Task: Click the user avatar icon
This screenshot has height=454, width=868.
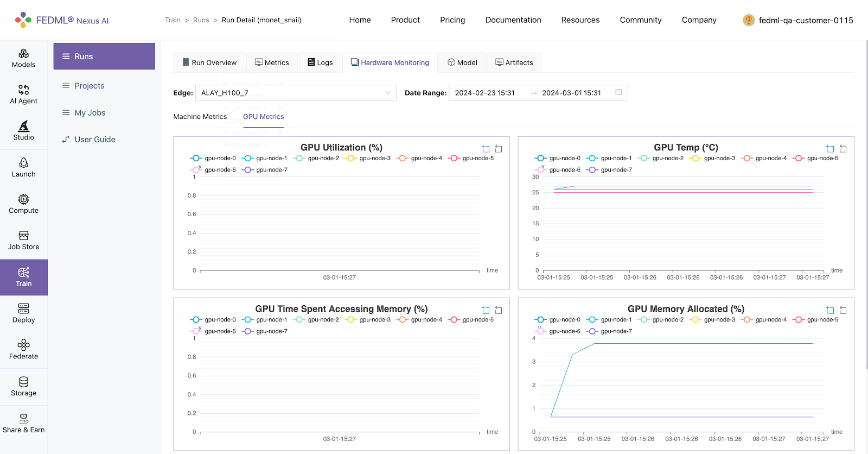Action: [x=749, y=20]
